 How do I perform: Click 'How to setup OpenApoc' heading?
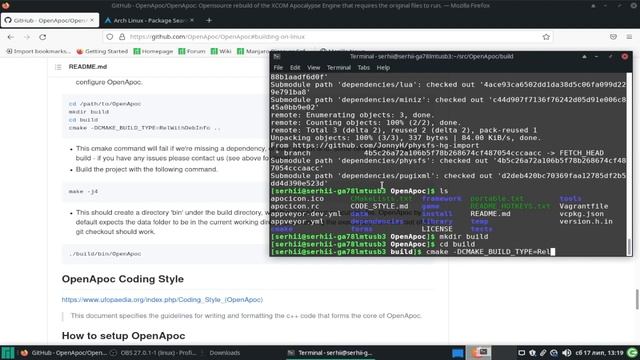[x=123, y=336]
